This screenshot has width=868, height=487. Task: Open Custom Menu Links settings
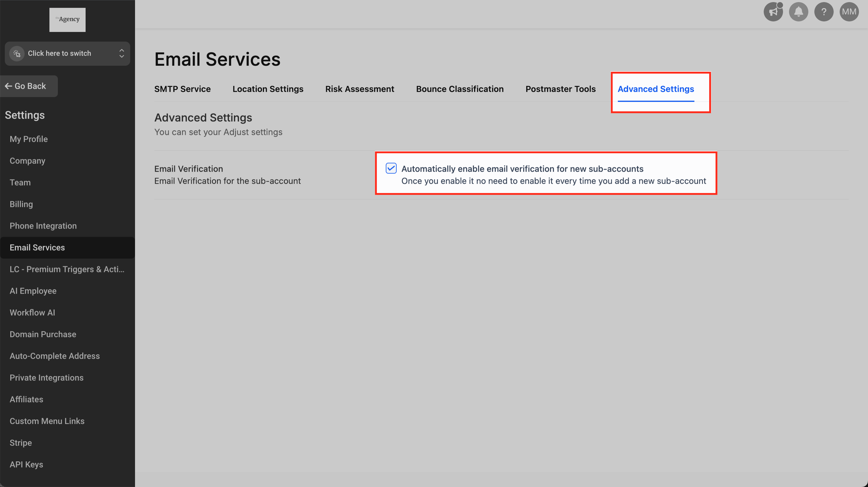click(x=47, y=421)
